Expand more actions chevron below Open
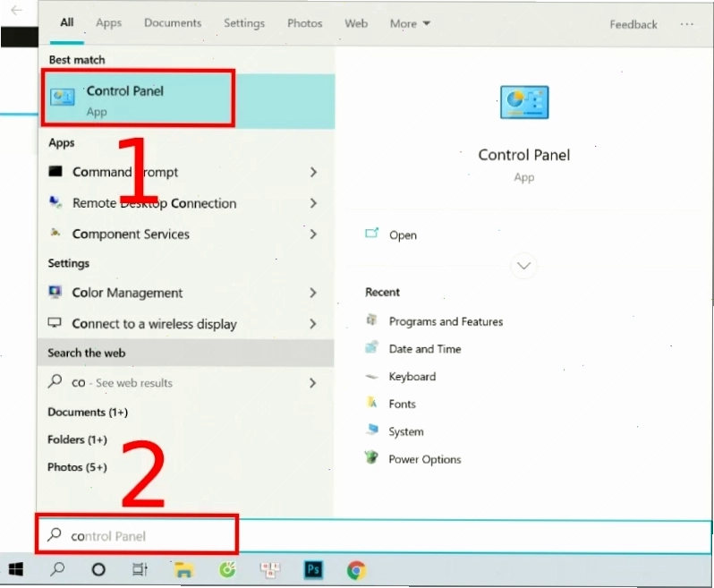The image size is (714, 588). pos(523,266)
